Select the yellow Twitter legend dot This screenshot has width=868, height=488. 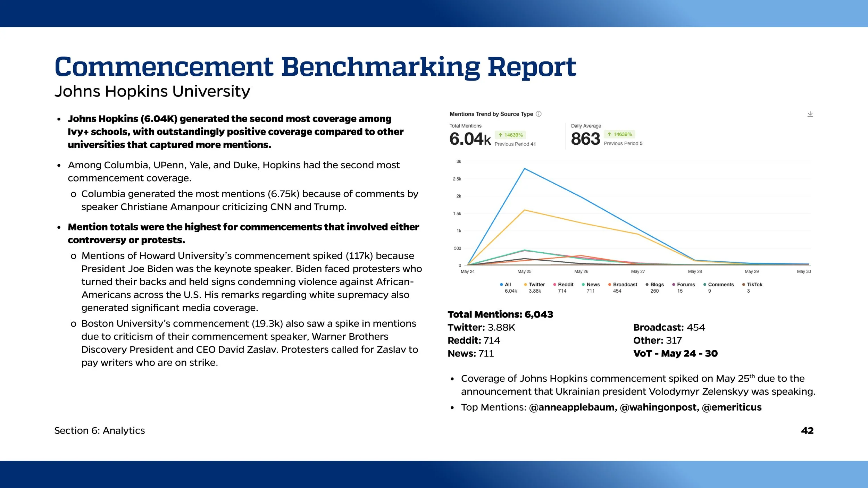pyautogui.click(x=525, y=285)
